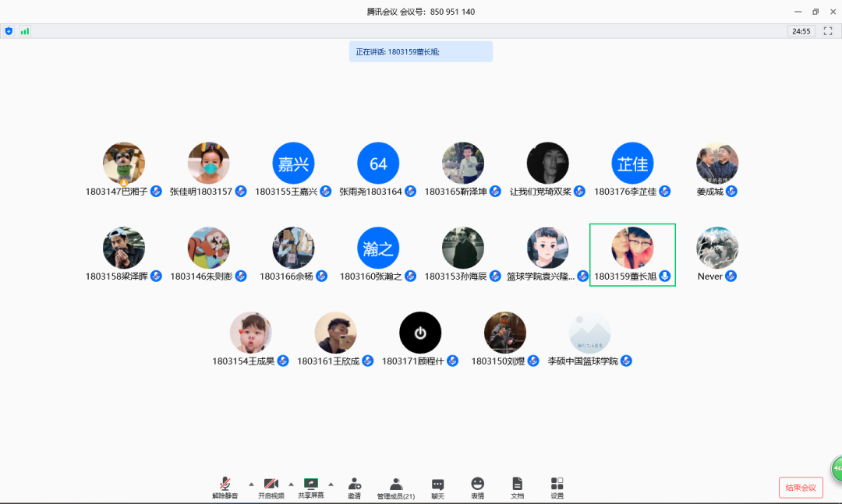Click the red end meeting button
Image resolution: width=842 pixels, height=504 pixels.
pos(801,488)
